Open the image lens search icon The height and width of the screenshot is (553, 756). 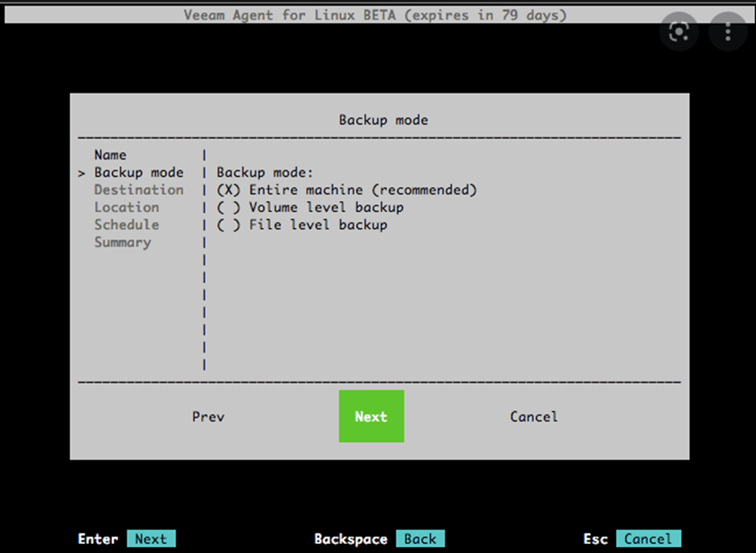click(x=679, y=32)
